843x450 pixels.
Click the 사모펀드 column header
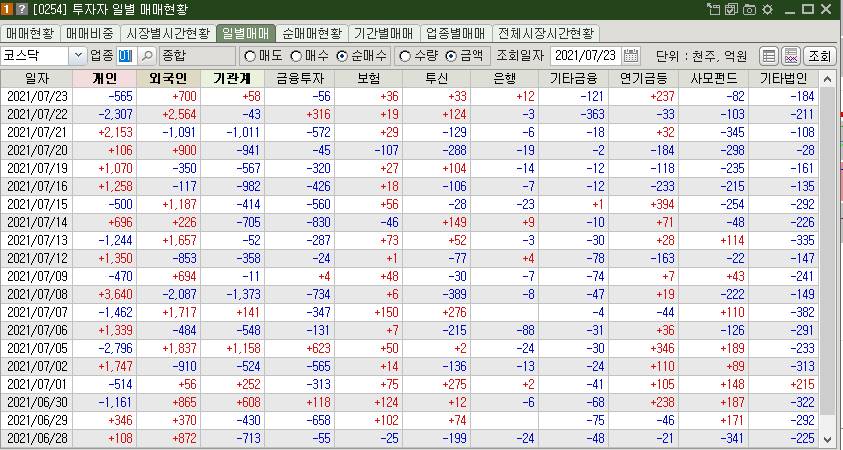713,78
